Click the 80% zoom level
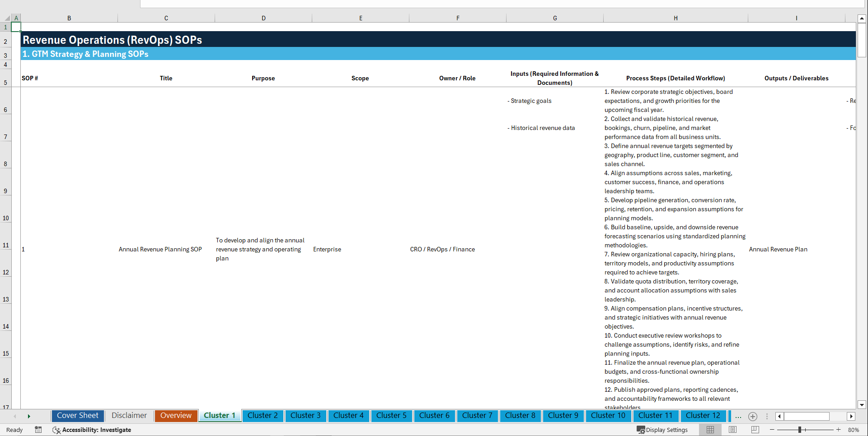The height and width of the screenshot is (436, 868). coord(854,430)
